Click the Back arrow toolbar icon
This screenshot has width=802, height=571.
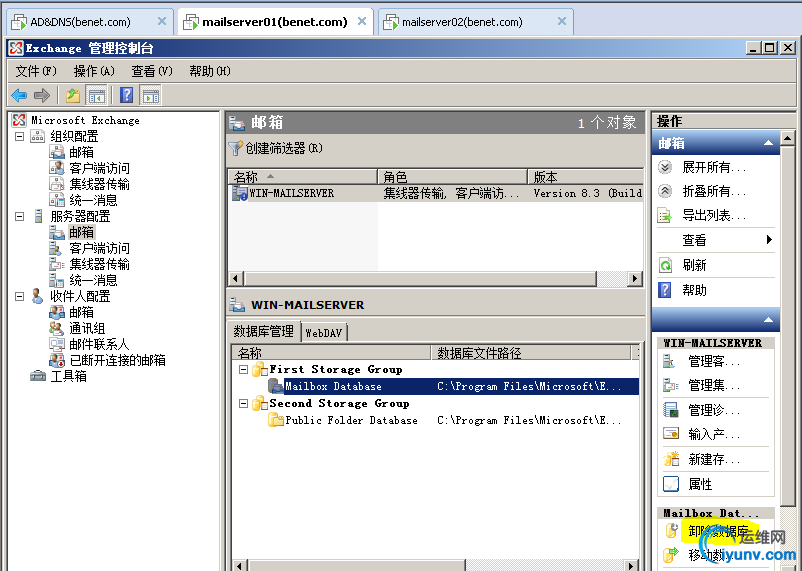[x=19, y=95]
